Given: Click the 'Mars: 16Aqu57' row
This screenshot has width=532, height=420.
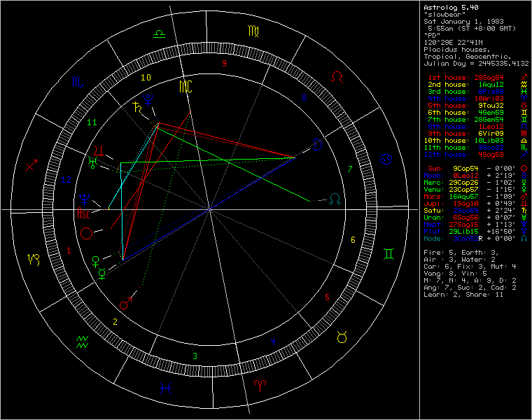Looking at the screenshot, I should (x=476, y=197).
